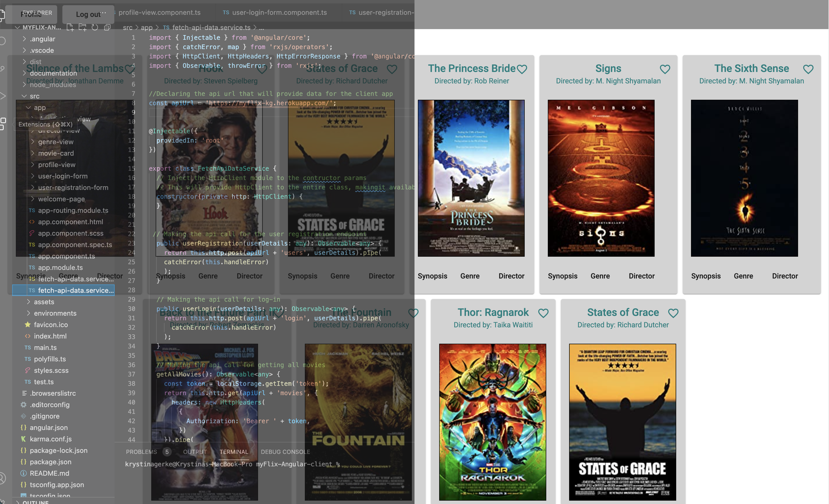Click the TS icon beside app-routing.module.ts

pos(32,210)
